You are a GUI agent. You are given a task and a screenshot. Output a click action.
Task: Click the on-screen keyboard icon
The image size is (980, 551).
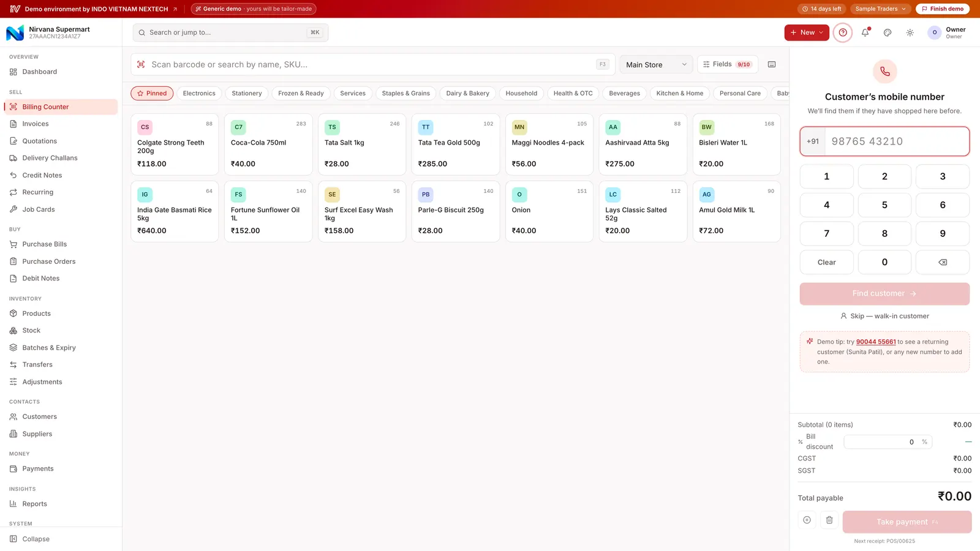[772, 64]
